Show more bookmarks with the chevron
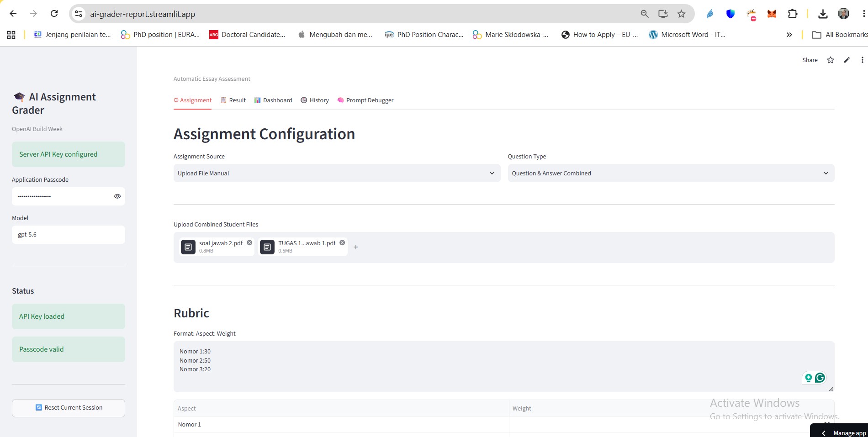Image resolution: width=868 pixels, height=437 pixels. [789, 35]
